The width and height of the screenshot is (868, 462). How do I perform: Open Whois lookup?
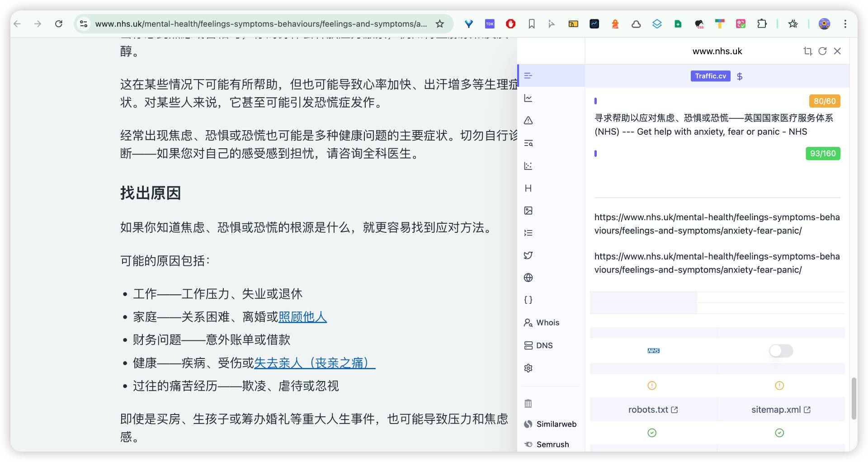pyautogui.click(x=542, y=323)
